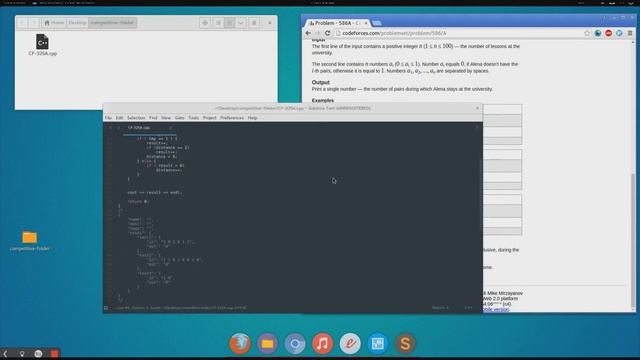Screen dimensions: 640x360
Task: Click the blue globe extension icon in Chrome
Action: 598,33
